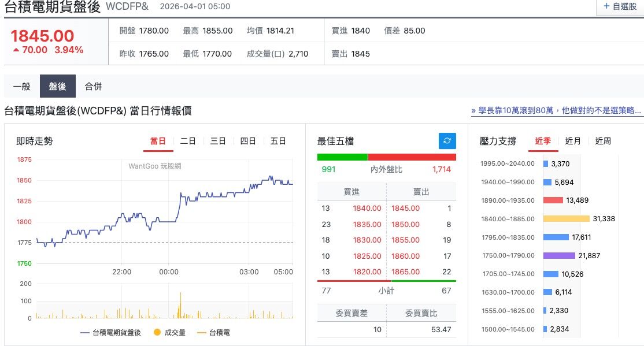Image resolution: width=644 pixels, height=346 pixels.
Task: Click the 成交量(口) 2,710 value
Action: coord(298,54)
